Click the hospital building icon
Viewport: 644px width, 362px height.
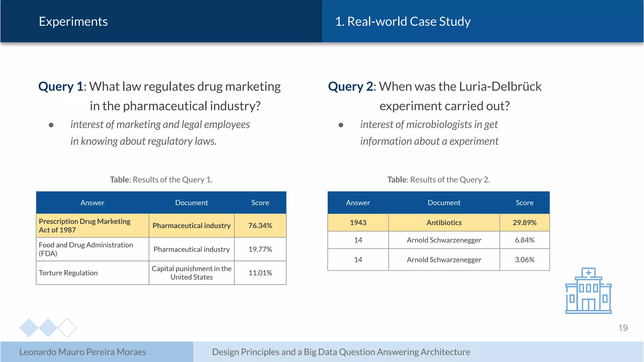[588, 291]
